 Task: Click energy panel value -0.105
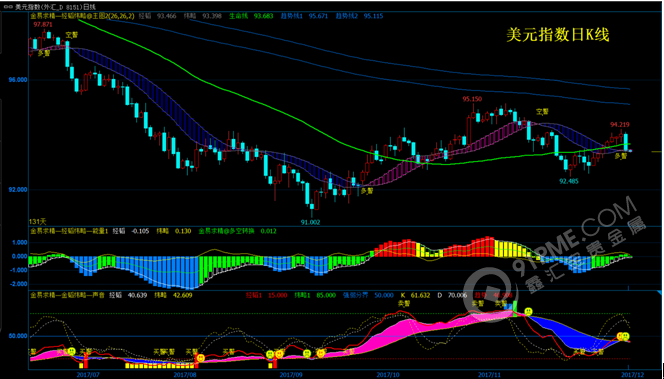[x=140, y=231]
